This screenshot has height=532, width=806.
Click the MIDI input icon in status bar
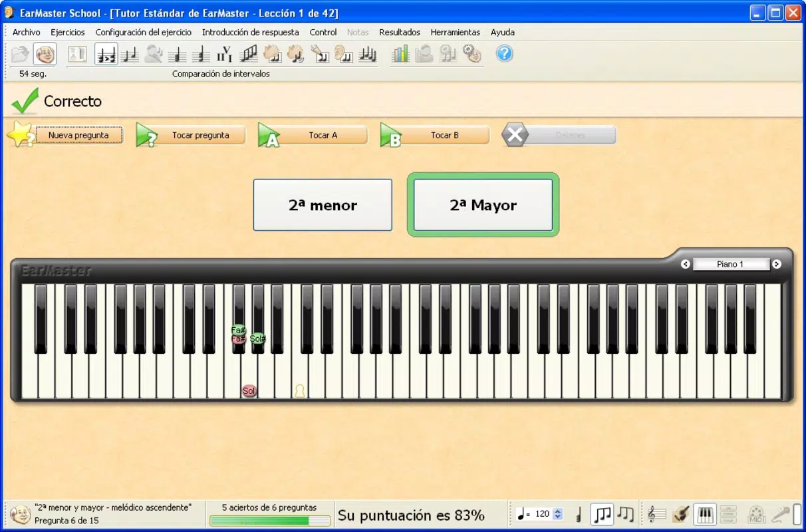(757, 514)
